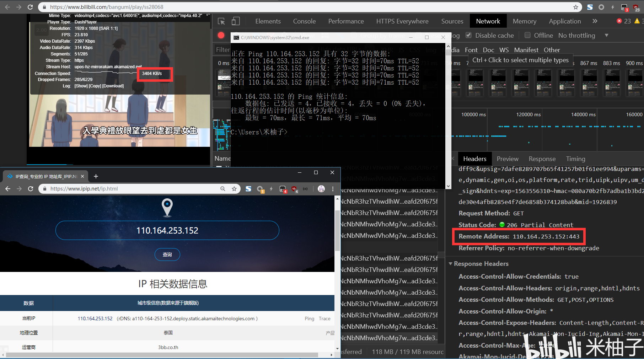Open the uBlock Origin extension
The image size is (644, 359).
pyautogui.click(x=294, y=189)
